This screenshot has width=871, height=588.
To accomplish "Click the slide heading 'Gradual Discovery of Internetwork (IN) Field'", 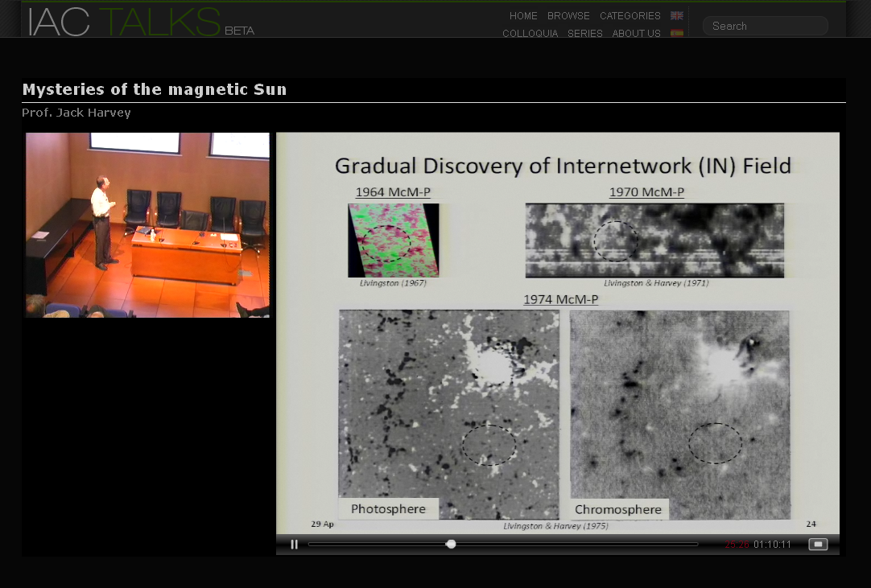I will [563, 166].
